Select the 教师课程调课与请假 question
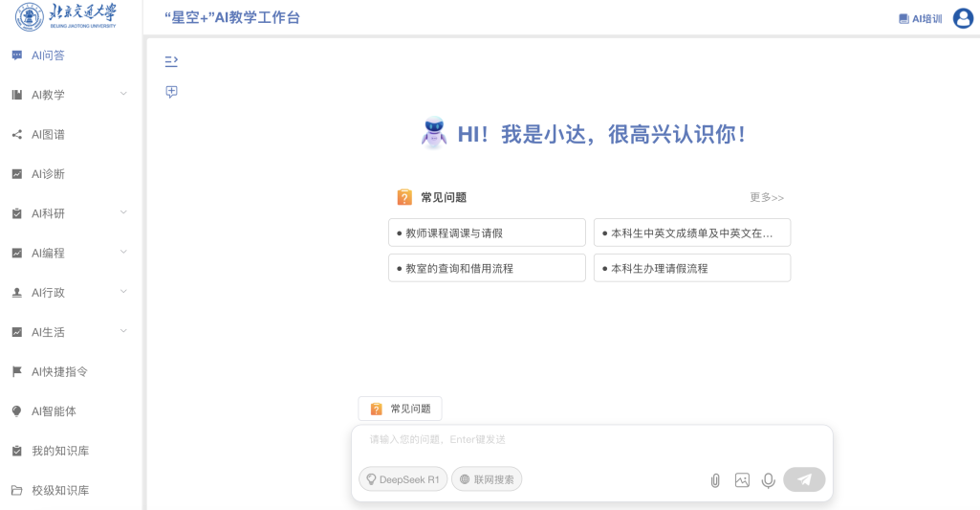Viewport: 980px width, 510px height. [487, 233]
